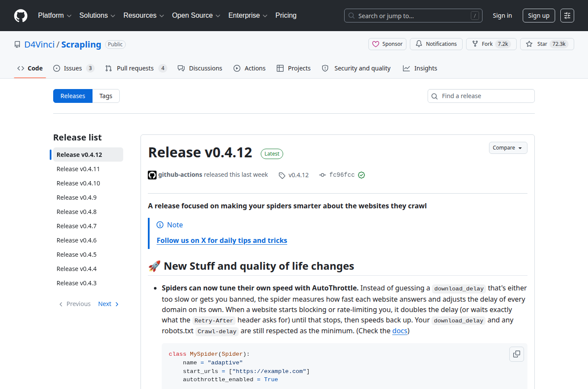
Task: Click the heart Sponsor icon
Action: pos(376,44)
